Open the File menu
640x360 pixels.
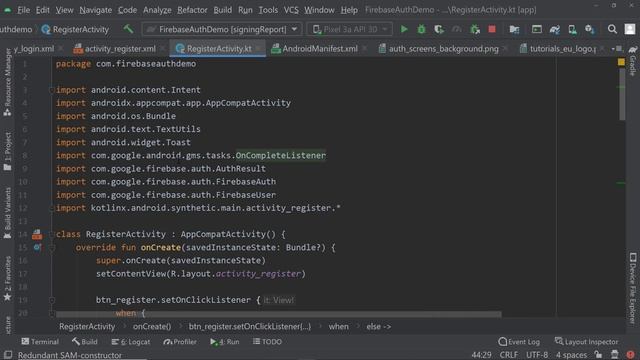click(x=23, y=10)
